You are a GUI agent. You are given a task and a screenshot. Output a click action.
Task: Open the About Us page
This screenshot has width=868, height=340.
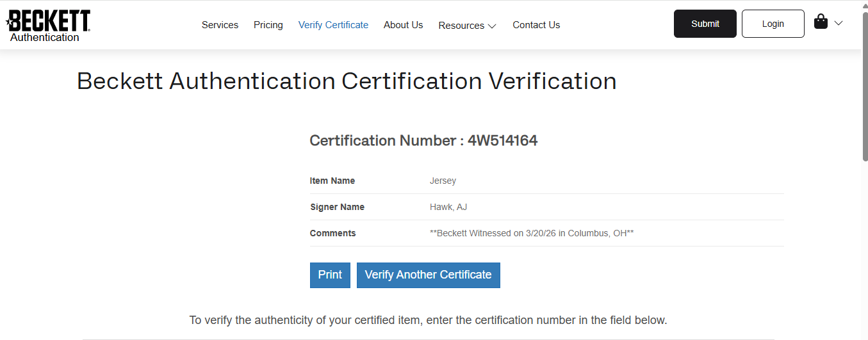point(403,25)
